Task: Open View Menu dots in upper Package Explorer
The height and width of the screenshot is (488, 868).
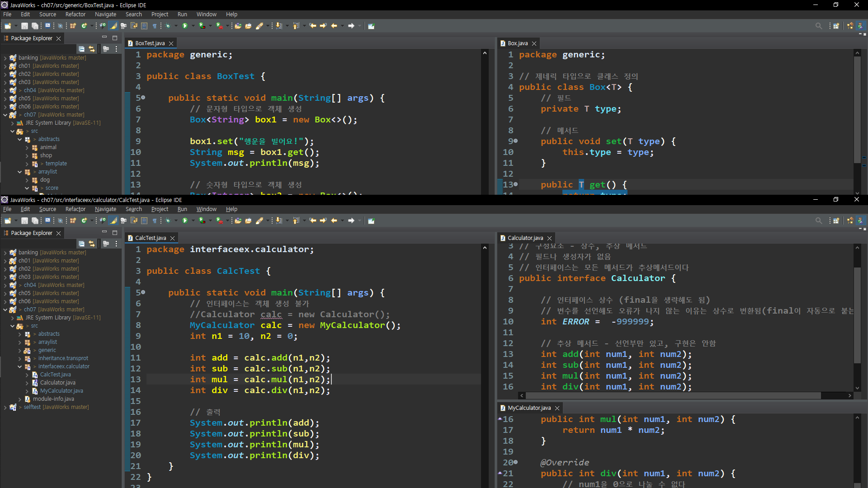Action: [116, 49]
